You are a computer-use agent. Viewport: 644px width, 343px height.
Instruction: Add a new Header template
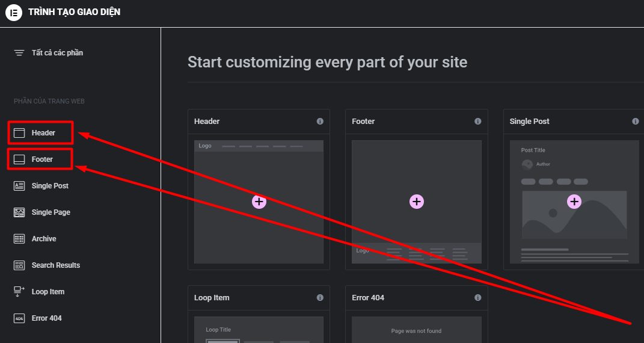259,202
